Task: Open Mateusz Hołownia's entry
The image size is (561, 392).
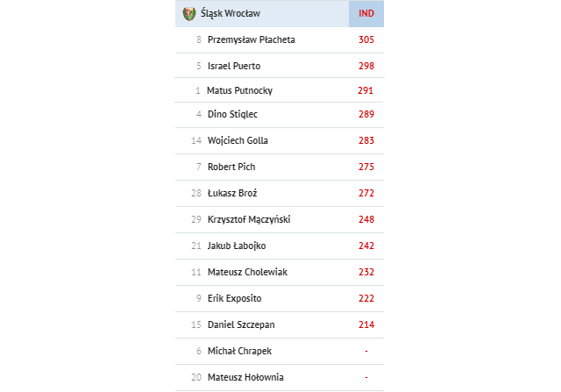Action: [x=279, y=377]
